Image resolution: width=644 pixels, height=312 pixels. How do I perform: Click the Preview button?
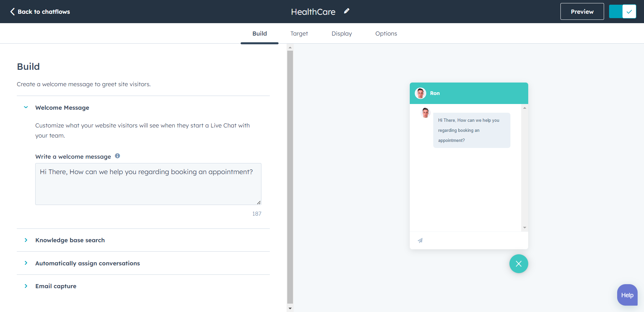point(582,11)
